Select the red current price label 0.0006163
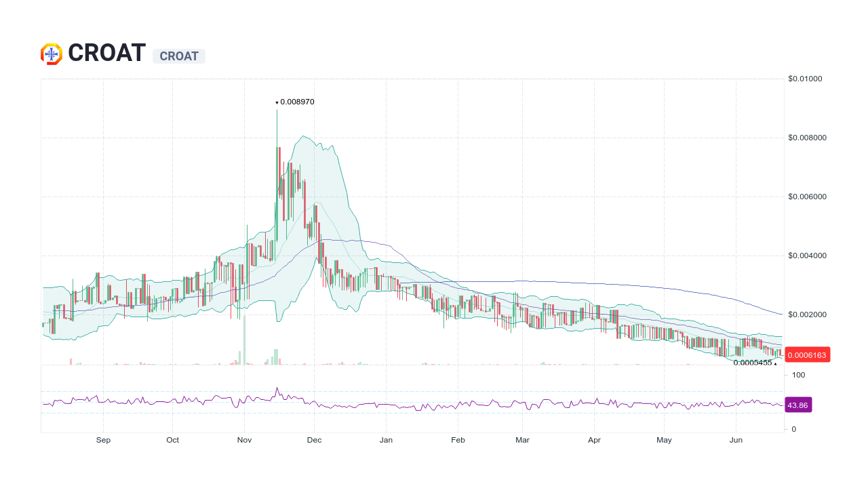 click(807, 354)
